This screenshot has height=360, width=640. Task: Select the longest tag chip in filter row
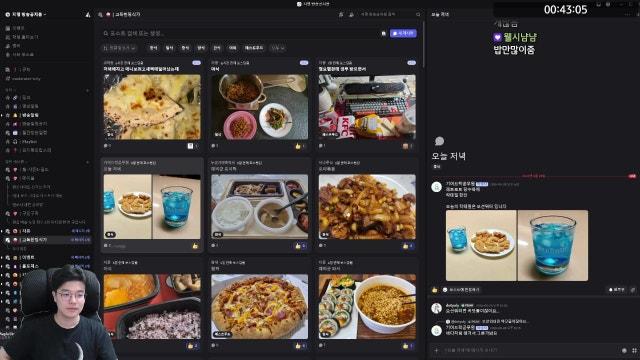pyautogui.click(x=254, y=48)
